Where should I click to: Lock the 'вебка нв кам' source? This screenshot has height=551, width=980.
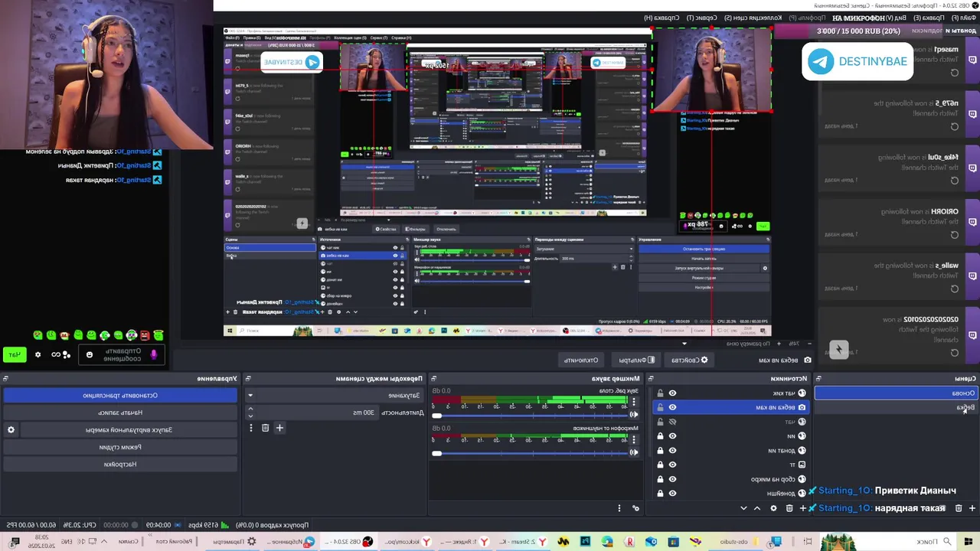tap(660, 407)
